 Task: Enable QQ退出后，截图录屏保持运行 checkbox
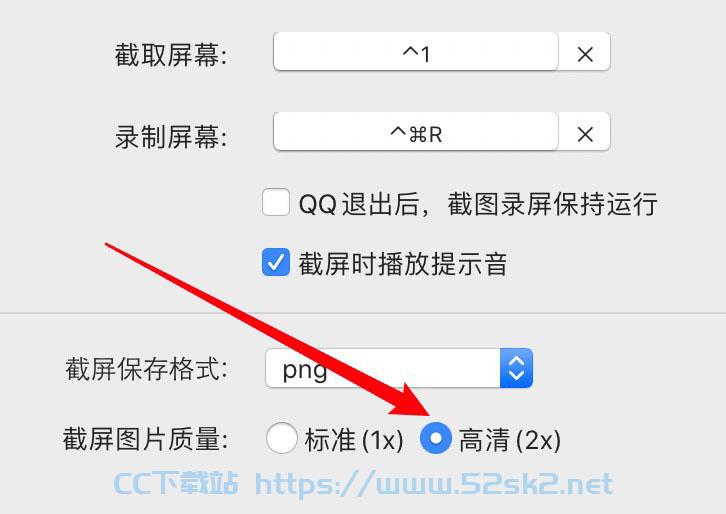[x=276, y=202]
